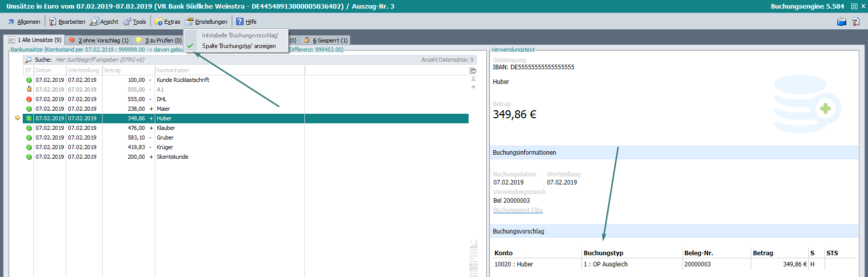Click the lock icon on the A1 row
Image resolution: width=868 pixels, height=277 pixels.
point(29,89)
